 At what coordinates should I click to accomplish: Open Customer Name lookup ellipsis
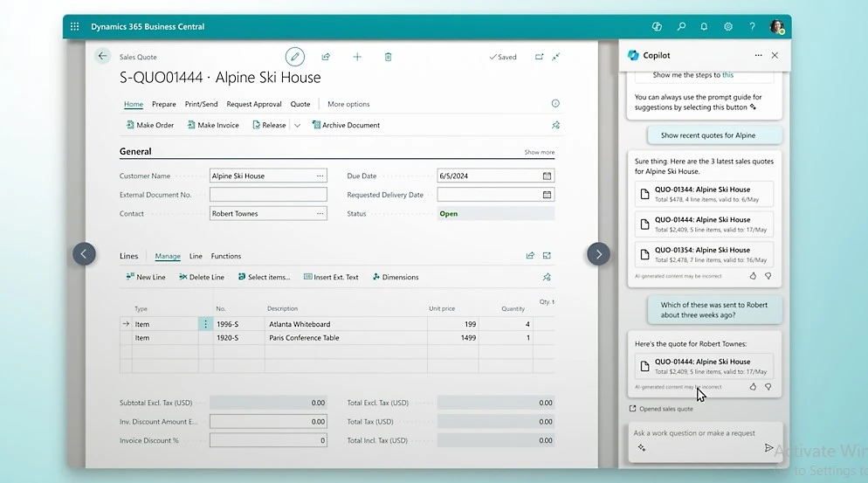point(320,176)
